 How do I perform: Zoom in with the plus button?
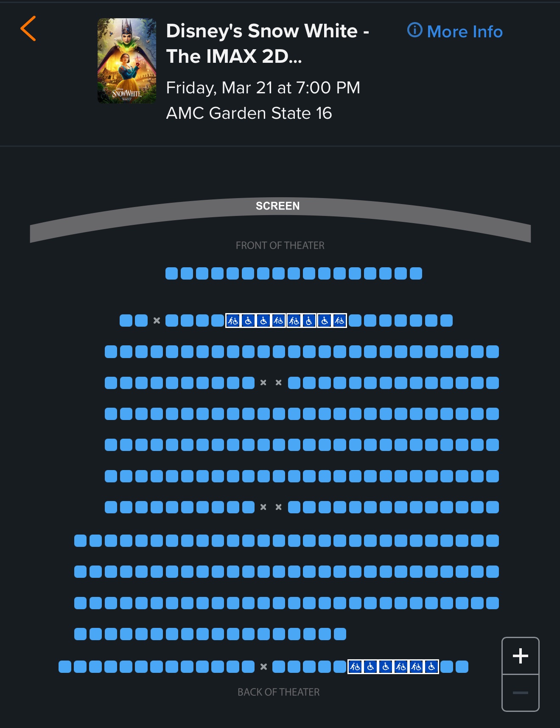(x=520, y=656)
